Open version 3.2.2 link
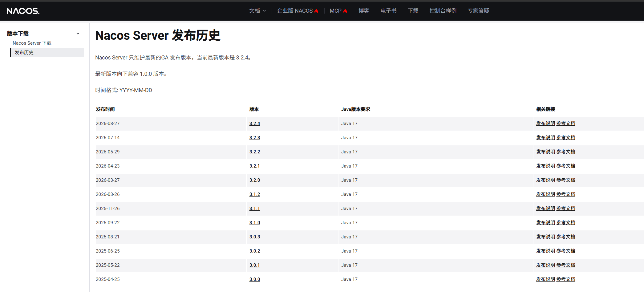 point(255,152)
